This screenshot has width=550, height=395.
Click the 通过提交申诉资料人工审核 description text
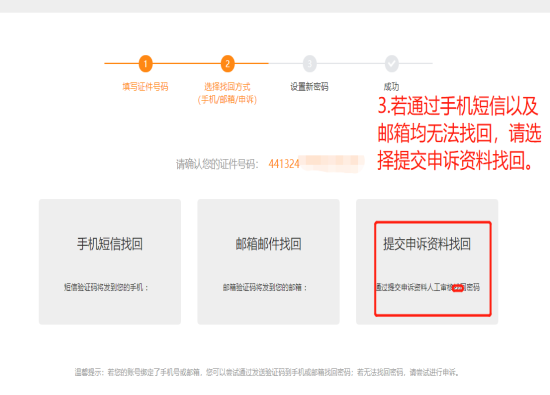pyautogui.click(x=428, y=287)
